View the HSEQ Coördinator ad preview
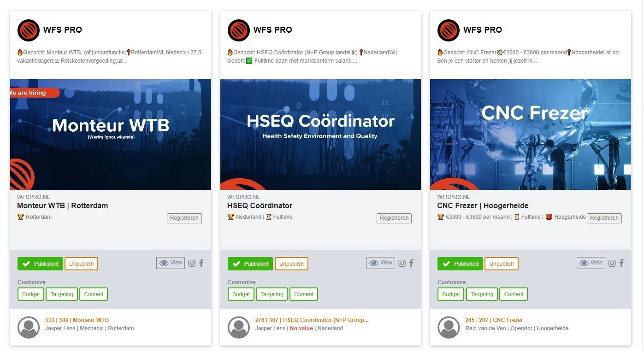644x351 pixels. tap(381, 263)
